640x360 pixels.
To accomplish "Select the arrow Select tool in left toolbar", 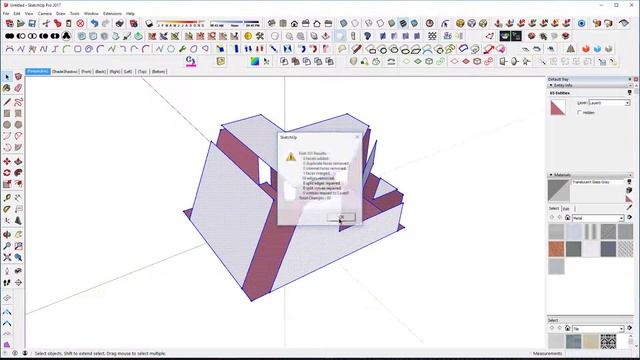I will pyautogui.click(x=7, y=77).
